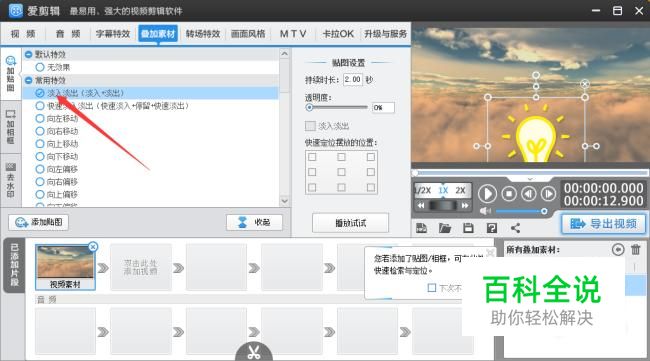Select 加相框 sidebar icon
The height and width of the screenshot is (361, 650).
point(10,127)
